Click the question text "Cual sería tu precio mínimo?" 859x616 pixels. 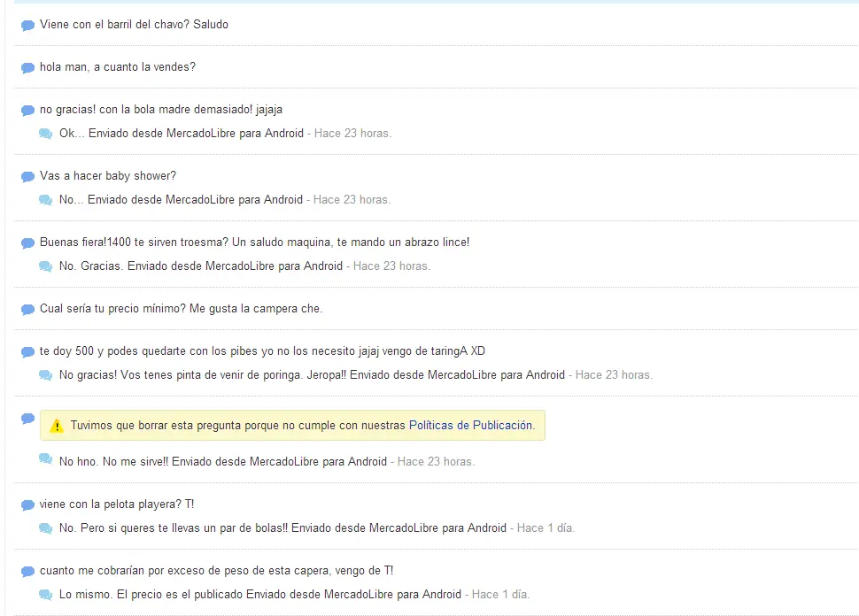(181, 309)
